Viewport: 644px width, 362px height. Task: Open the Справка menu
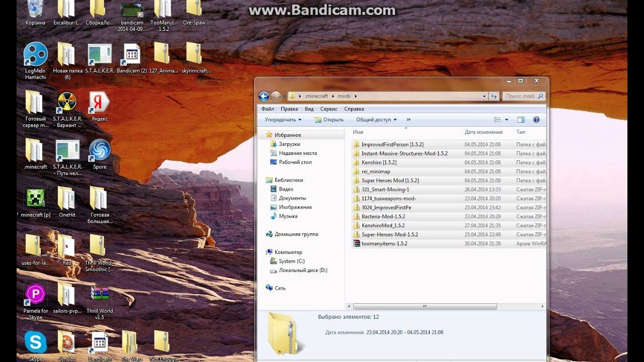[354, 109]
